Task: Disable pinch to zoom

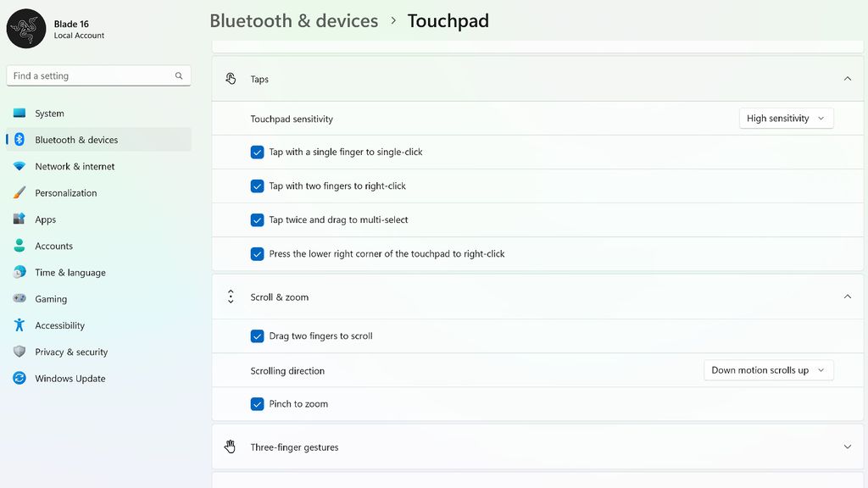Action: (258, 404)
